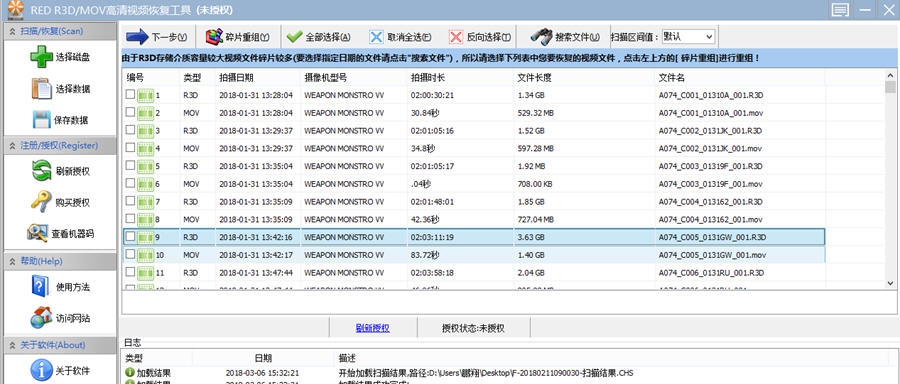Click the 授权状态:未授权 status label
Screen dimensions: 900x384
pos(473,328)
